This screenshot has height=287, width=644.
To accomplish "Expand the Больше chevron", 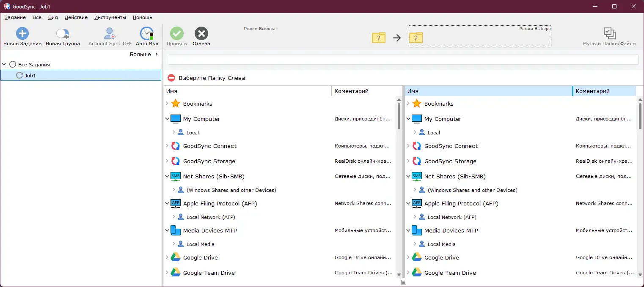I will (157, 54).
